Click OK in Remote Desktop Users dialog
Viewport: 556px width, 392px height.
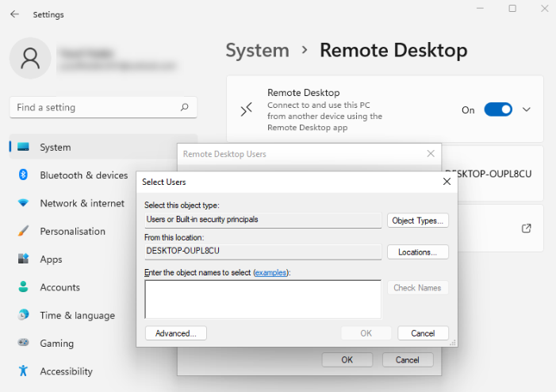coord(347,359)
